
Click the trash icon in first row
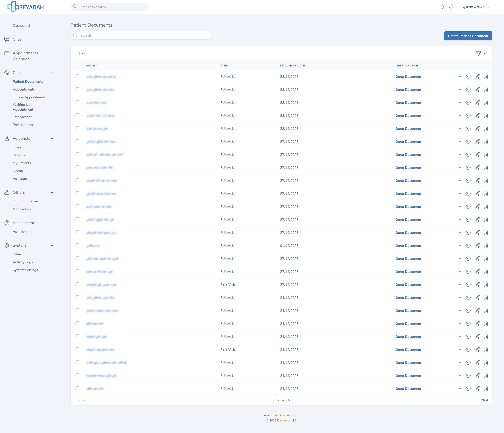[486, 77]
